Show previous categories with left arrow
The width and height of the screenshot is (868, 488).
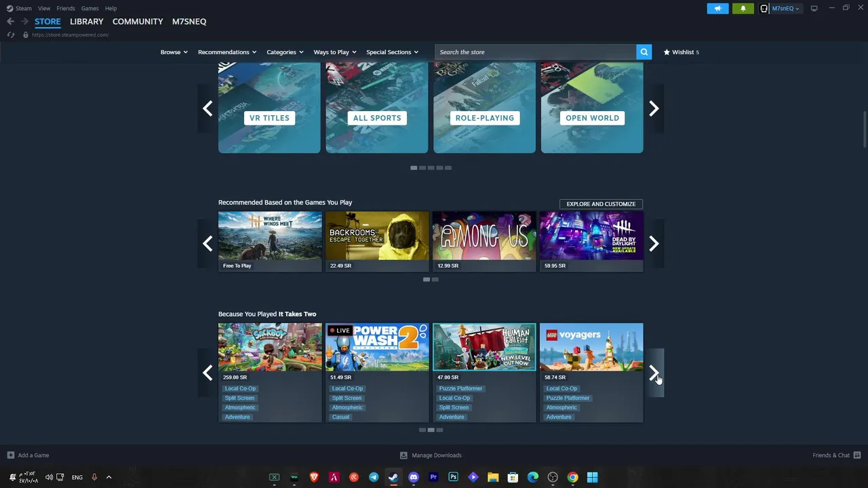point(208,108)
